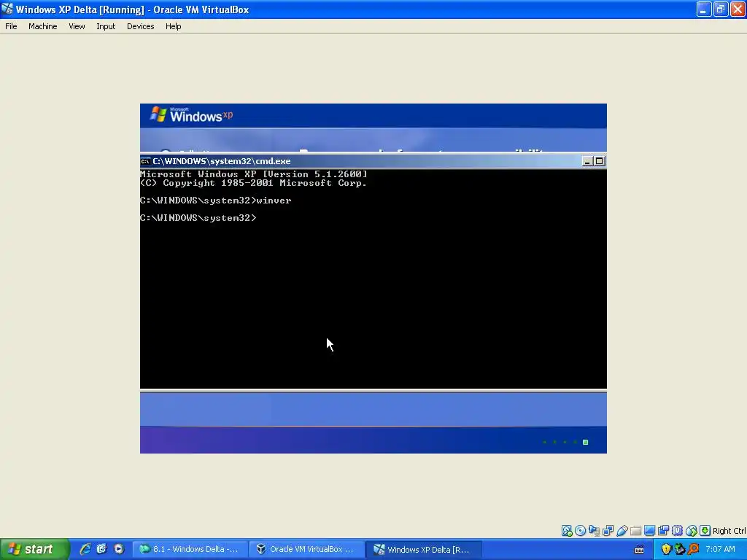Image resolution: width=747 pixels, height=560 pixels.
Task: Launch Outlook Express from Quick Launch
Action: (101, 549)
